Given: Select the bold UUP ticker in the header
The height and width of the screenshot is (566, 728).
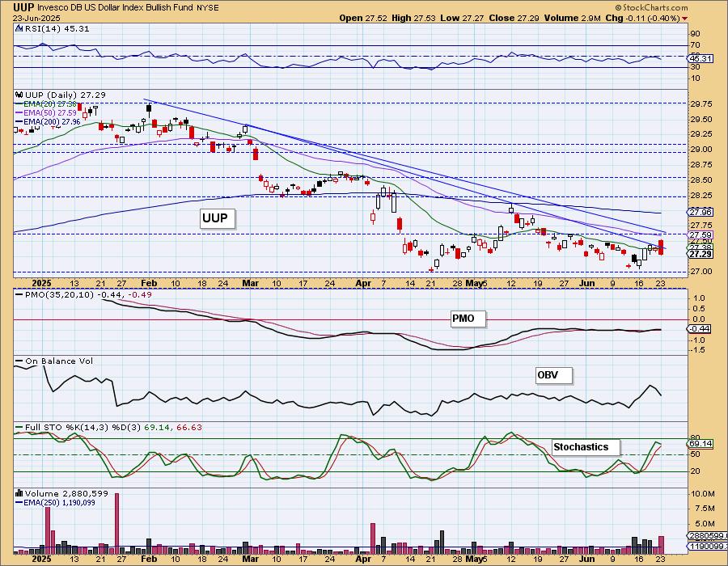Looking at the screenshot, I should point(23,7).
